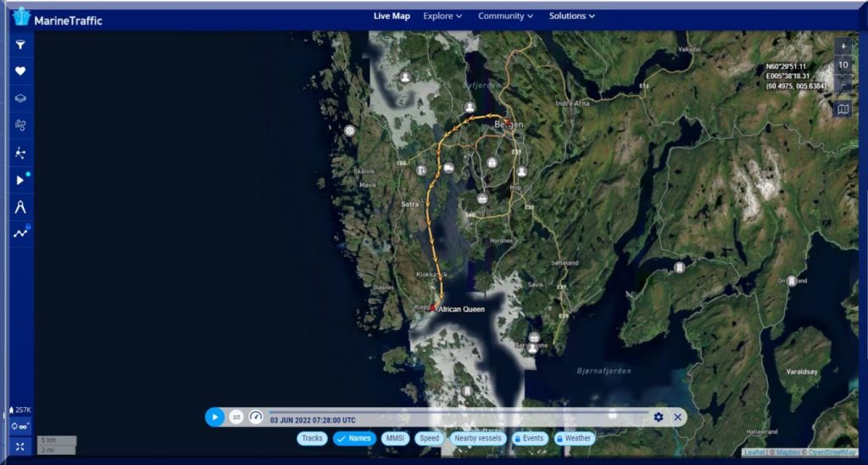Screen dimensions: 868x465
Task: Expand the Explore dropdown menu
Action: coord(442,16)
